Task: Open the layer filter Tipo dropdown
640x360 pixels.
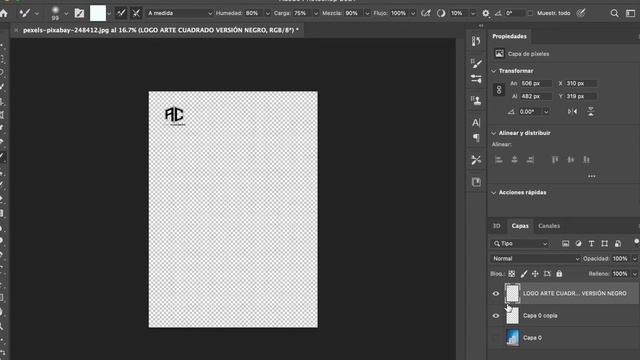Action: point(520,244)
